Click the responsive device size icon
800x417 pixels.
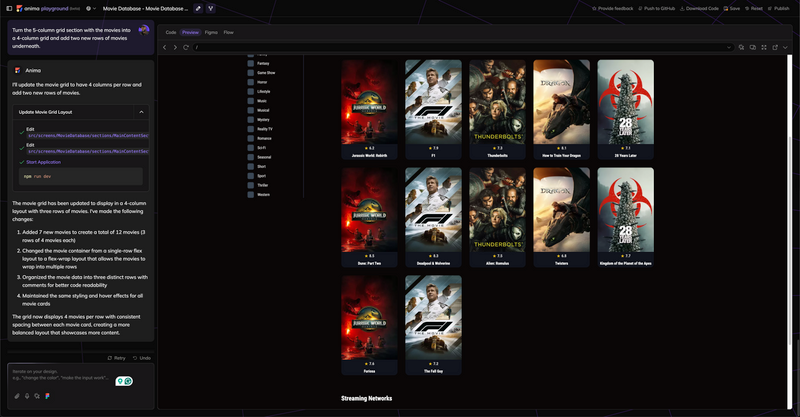(753, 47)
